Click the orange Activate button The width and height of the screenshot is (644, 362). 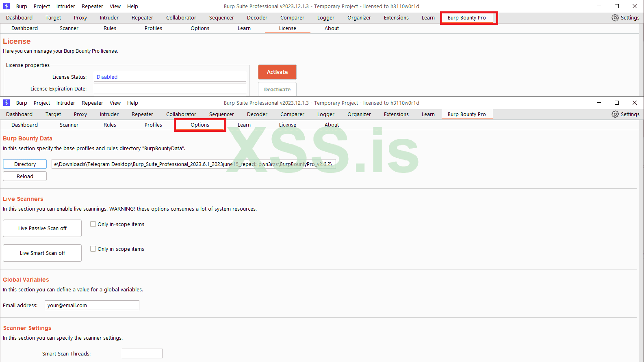pos(277,72)
